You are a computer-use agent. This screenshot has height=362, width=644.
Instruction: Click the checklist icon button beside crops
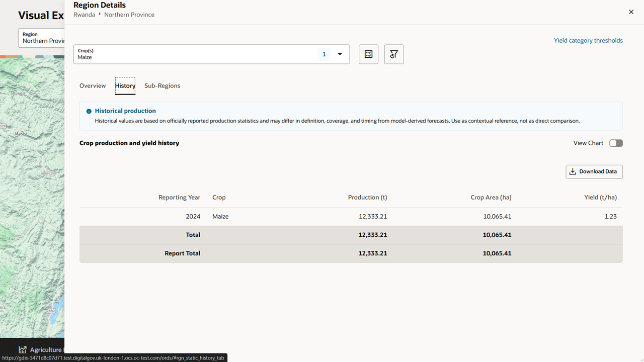point(368,54)
